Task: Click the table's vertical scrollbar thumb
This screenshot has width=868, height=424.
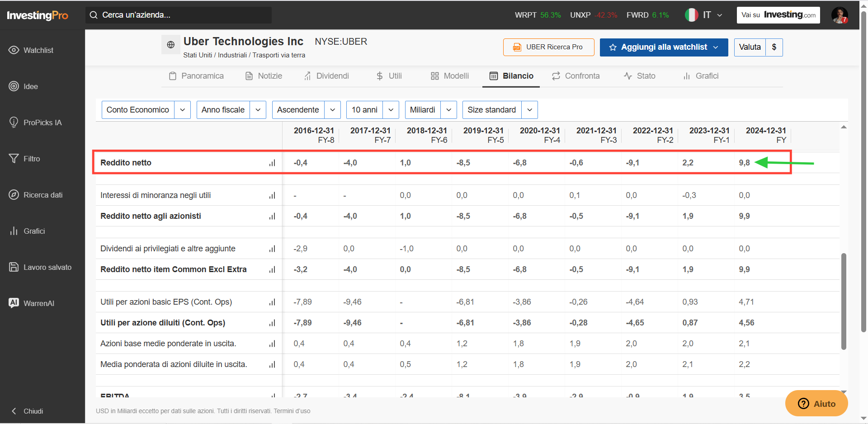Action: 844,301
